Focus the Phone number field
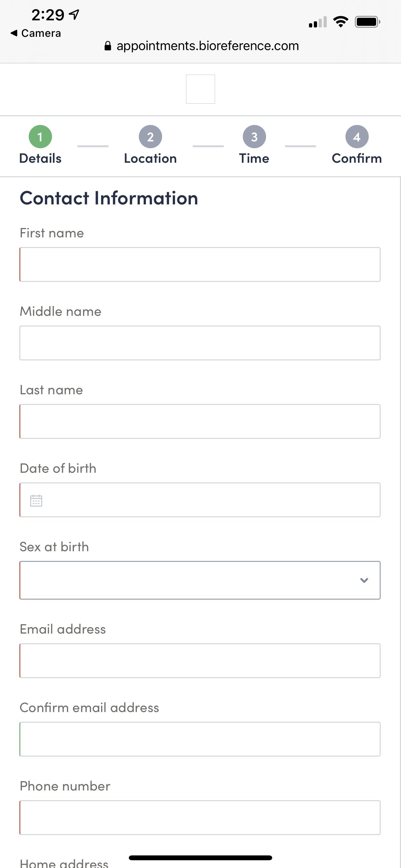Image resolution: width=401 pixels, height=868 pixels. 200,817
